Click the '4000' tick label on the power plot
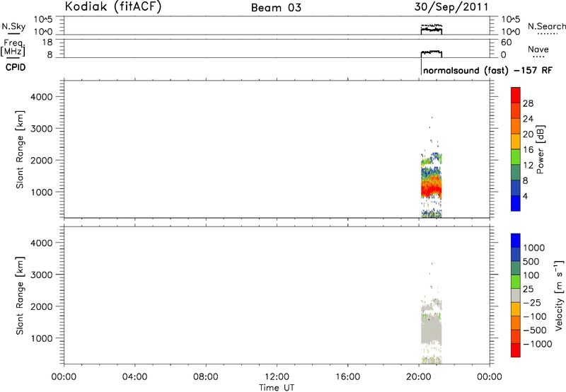 coord(42,97)
